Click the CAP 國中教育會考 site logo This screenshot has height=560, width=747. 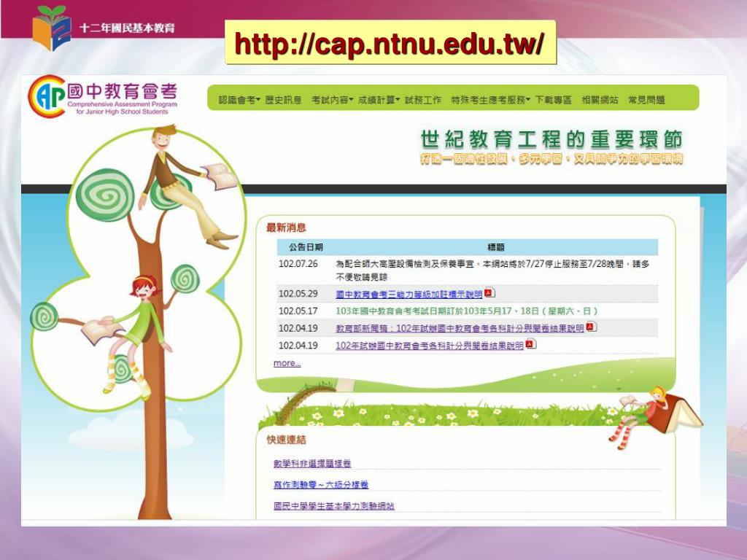[x=104, y=97]
